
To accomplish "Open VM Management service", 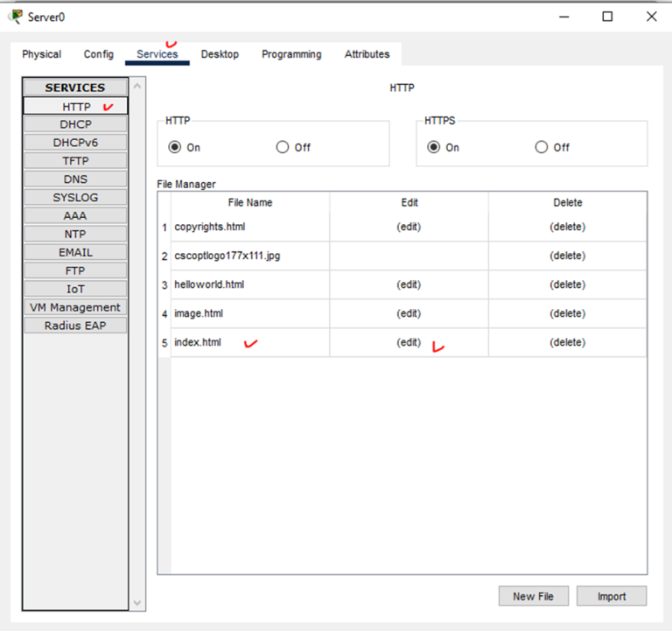I will [75, 307].
